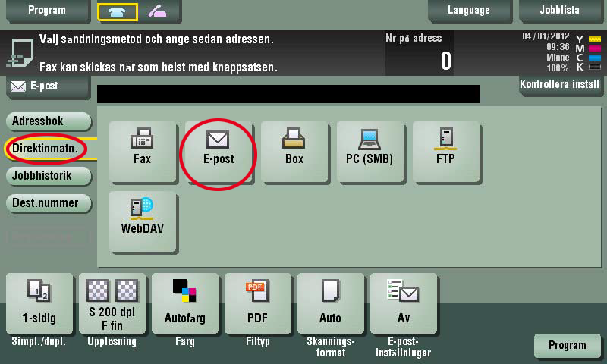This screenshot has width=607, height=364.
Task: Switch to the Jobbhistorik tab
Action: 49,176
